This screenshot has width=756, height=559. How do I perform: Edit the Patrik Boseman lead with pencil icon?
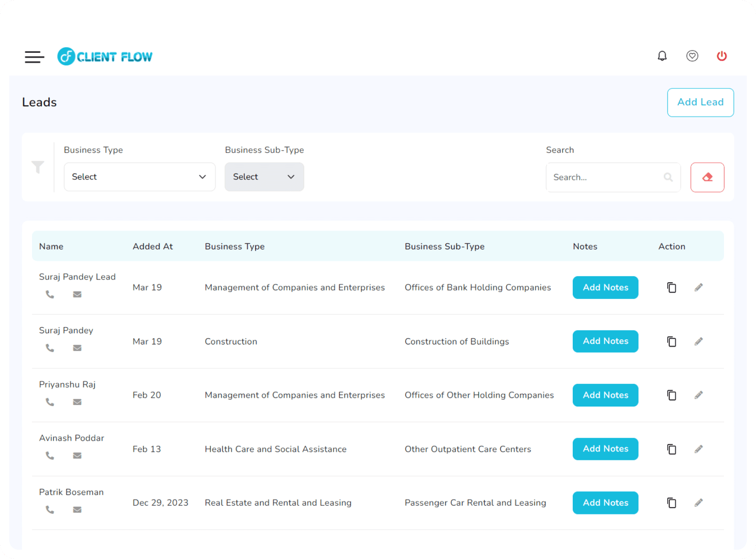(x=698, y=503)
